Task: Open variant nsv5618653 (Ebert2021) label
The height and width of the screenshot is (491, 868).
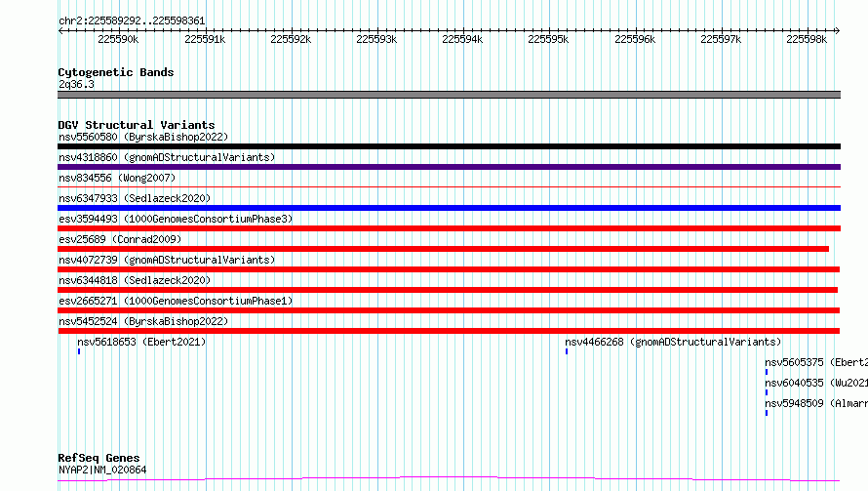Action: pyautogui.click(x=141, y=342)
